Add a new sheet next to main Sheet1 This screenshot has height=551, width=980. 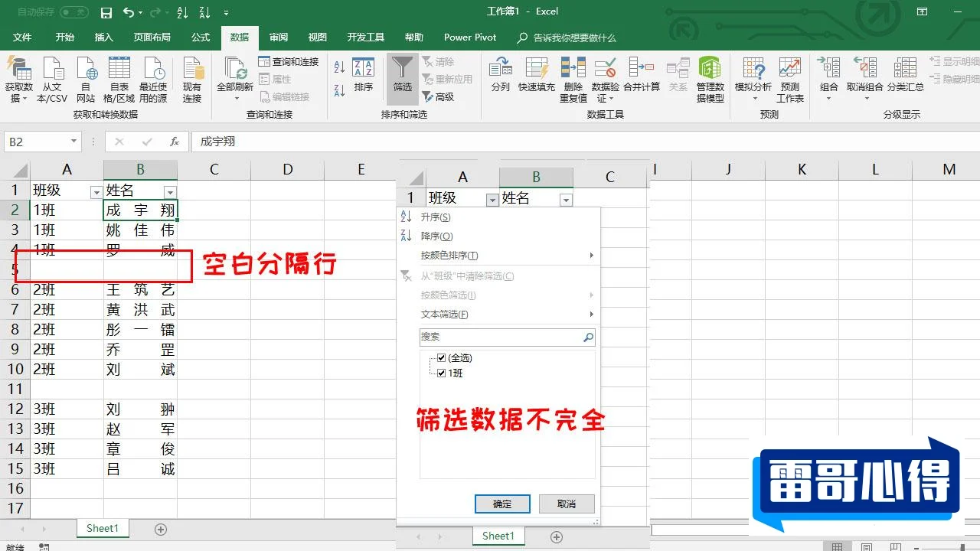click(x=161, y=529)
